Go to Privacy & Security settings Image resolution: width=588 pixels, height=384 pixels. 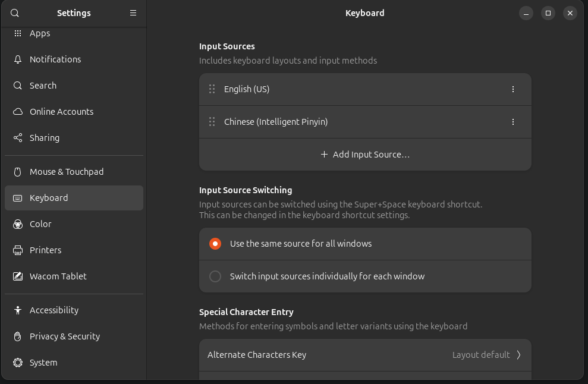coord(65,336)
